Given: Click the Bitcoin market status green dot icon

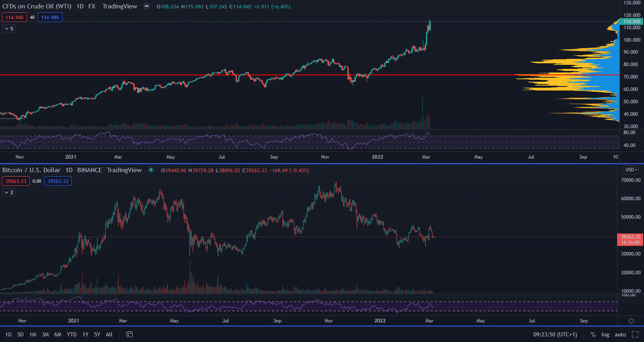Looking at the screenshot, I should [151, 170].
